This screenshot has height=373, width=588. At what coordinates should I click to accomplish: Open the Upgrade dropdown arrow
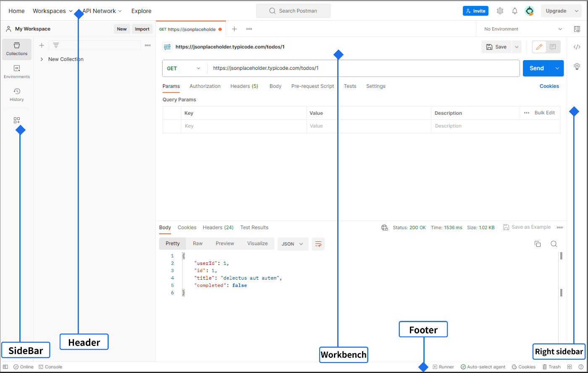(x=576, y=11)
